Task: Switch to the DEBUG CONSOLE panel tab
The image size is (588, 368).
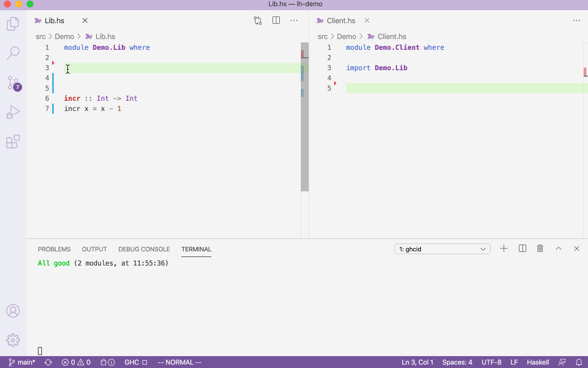Action: (144, 249)
